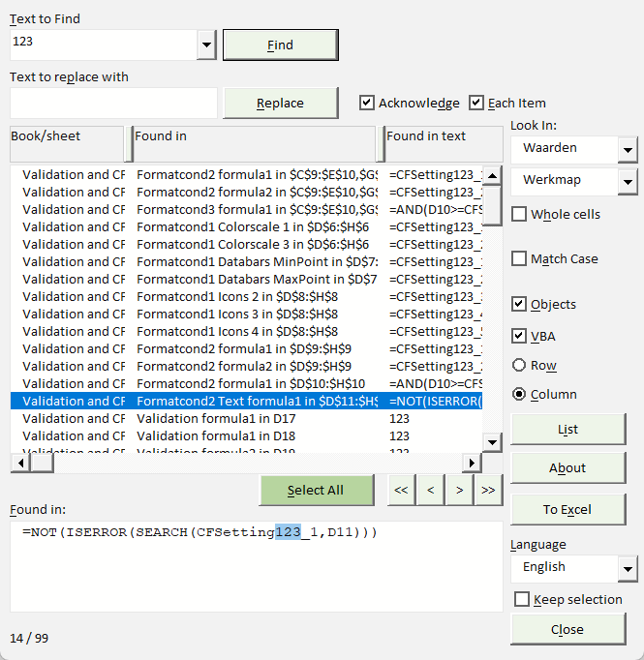Click the List button
Viewport: 644px width, 660px height.
coord(568,430)
